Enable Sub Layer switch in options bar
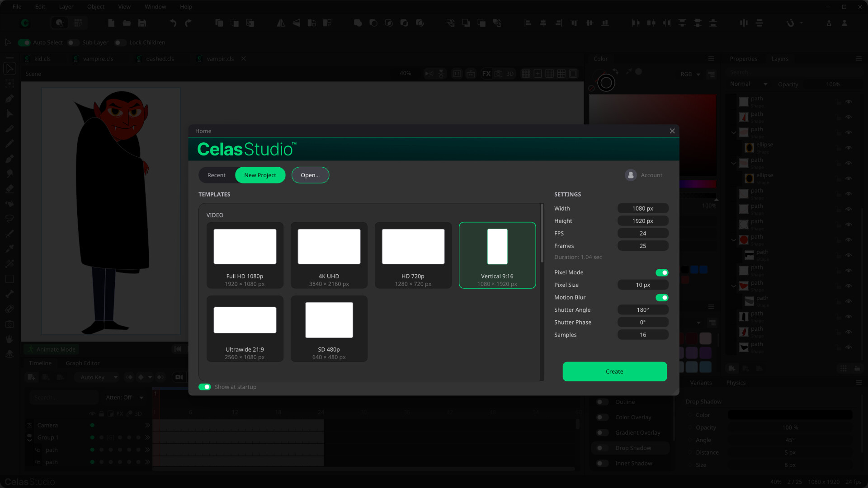The image size is (868, 488). pyautogui.click(x=73, y=42)
